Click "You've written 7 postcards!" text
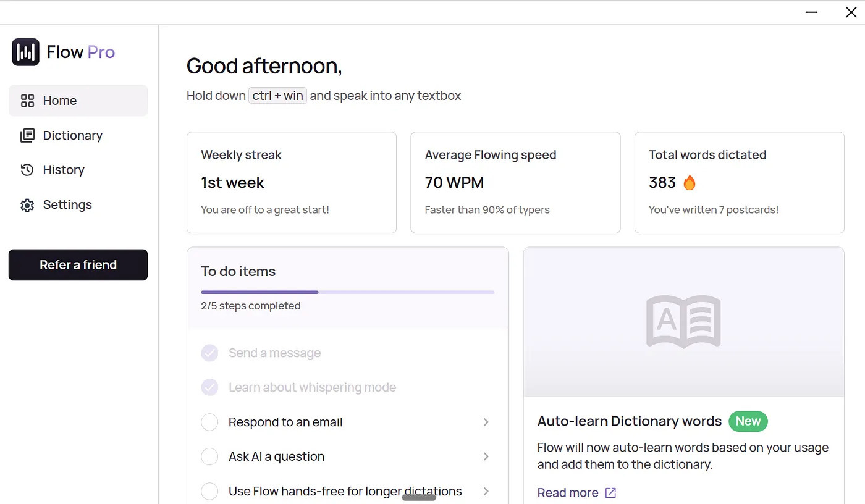This screenshot has width=865, height=504. pos(714,209)
